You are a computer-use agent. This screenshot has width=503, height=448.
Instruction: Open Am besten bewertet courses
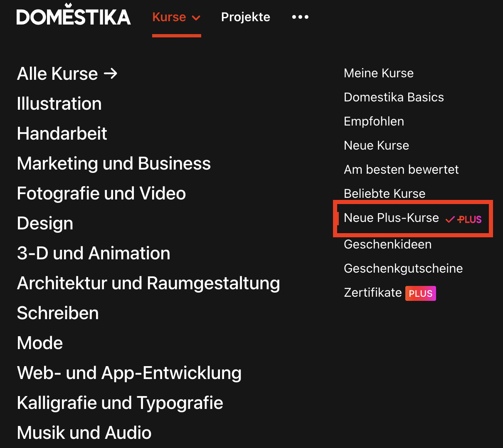point(401,170)
